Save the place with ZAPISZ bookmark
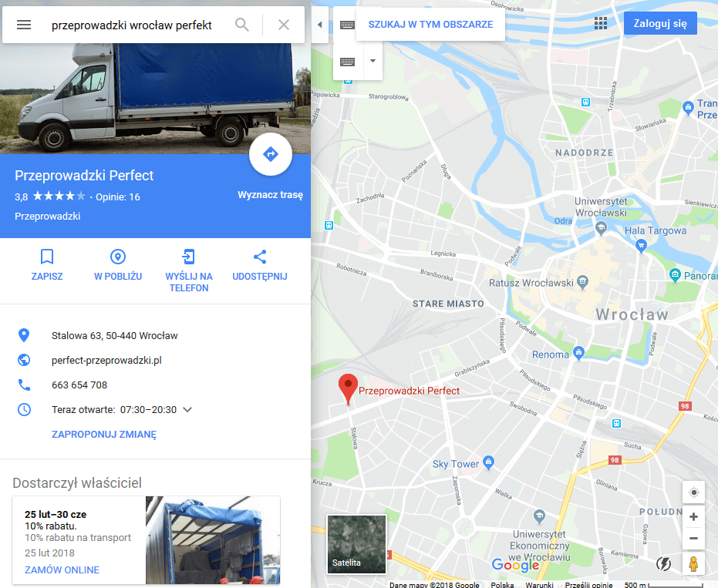Viewport: 718px width, 588px height. coord(47,264)
